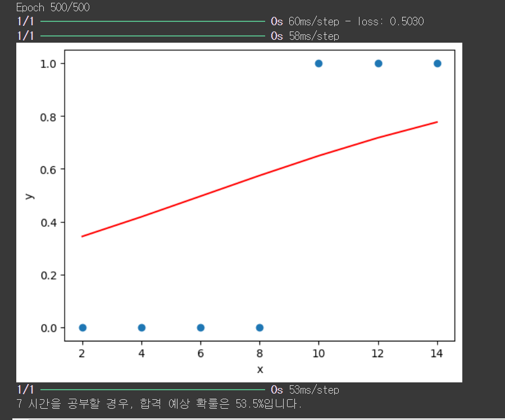This screenshot has width=505, height=420.
Task: Click the x-axis tick label '8'
Action: pyautogui.click(x=260, y=353)
